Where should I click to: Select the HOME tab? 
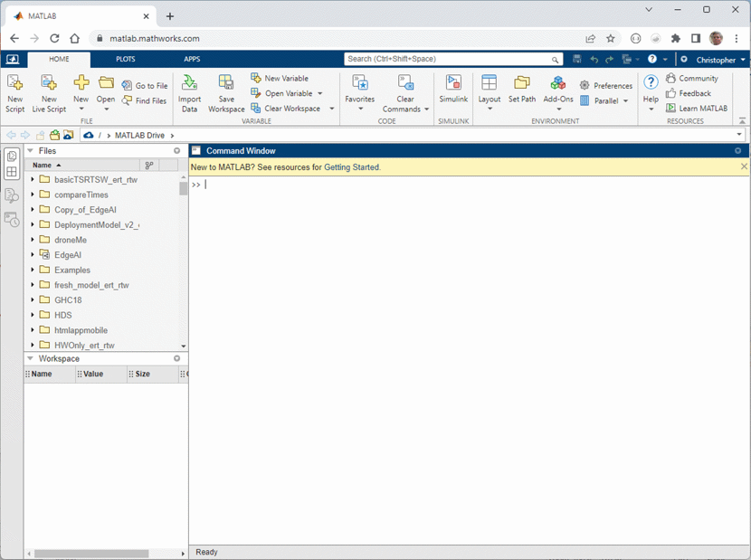pyautogui.click(x=59, y=59)
